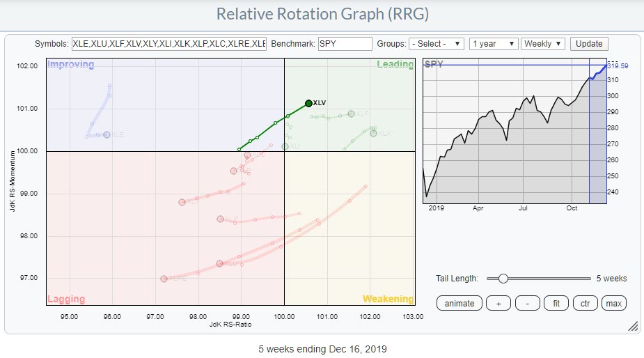Start the tail animation with animate

[x=459, y=303]
